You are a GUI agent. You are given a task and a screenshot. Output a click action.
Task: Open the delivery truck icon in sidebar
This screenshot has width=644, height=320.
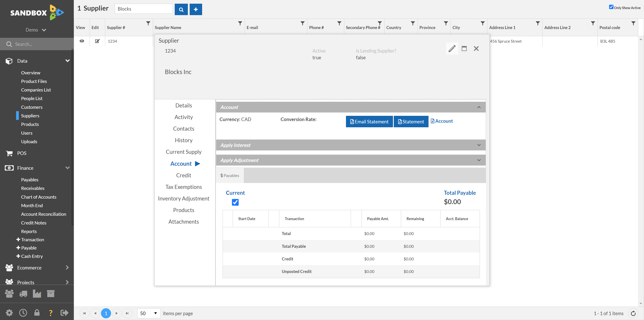pos(23,294)
